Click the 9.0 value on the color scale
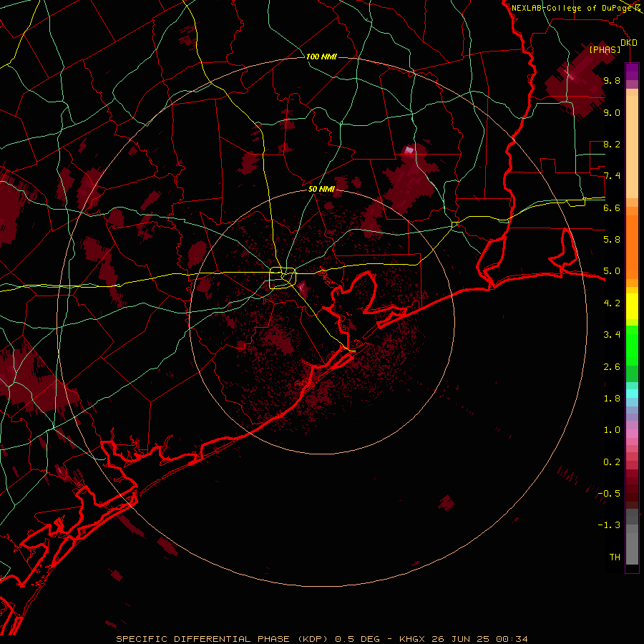644x644 pixels. [612, 112]
